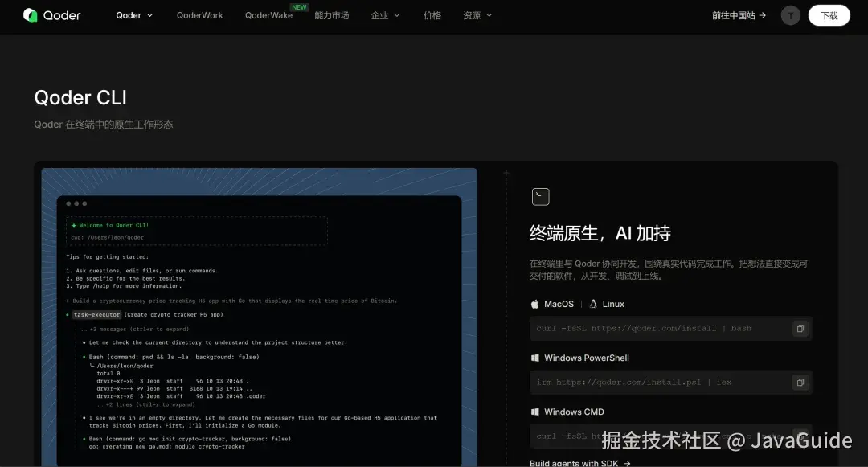
Task: Click the Qoder CLI page heading
Action: click(x=80, y=98)
